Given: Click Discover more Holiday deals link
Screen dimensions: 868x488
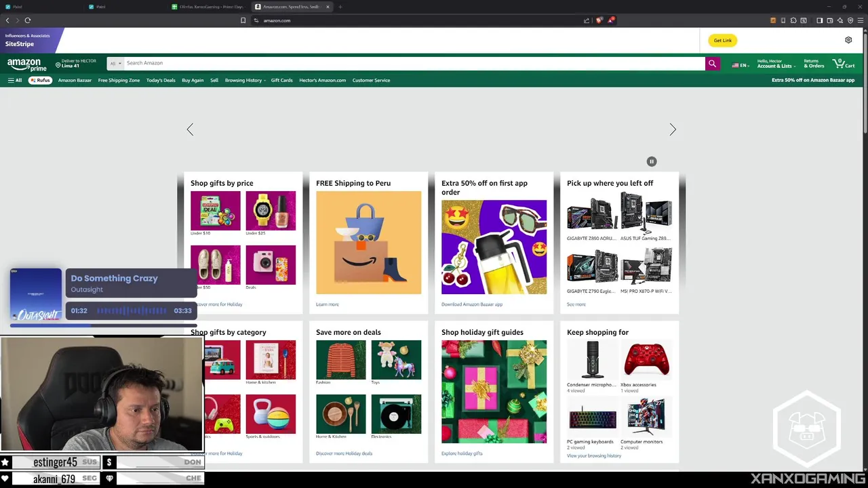Looking at the screenshot, I should click(344, 453).
